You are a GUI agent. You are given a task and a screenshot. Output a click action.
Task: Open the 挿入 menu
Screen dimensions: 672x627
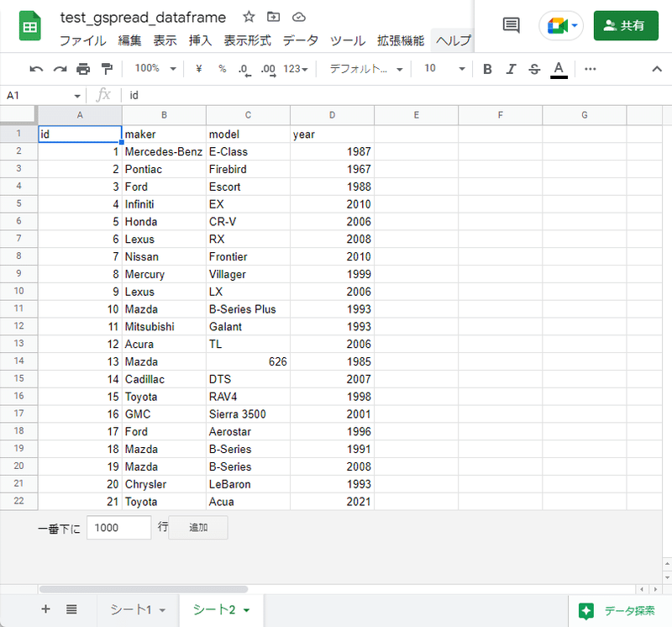pyautogui.click(x=200, y=40)
